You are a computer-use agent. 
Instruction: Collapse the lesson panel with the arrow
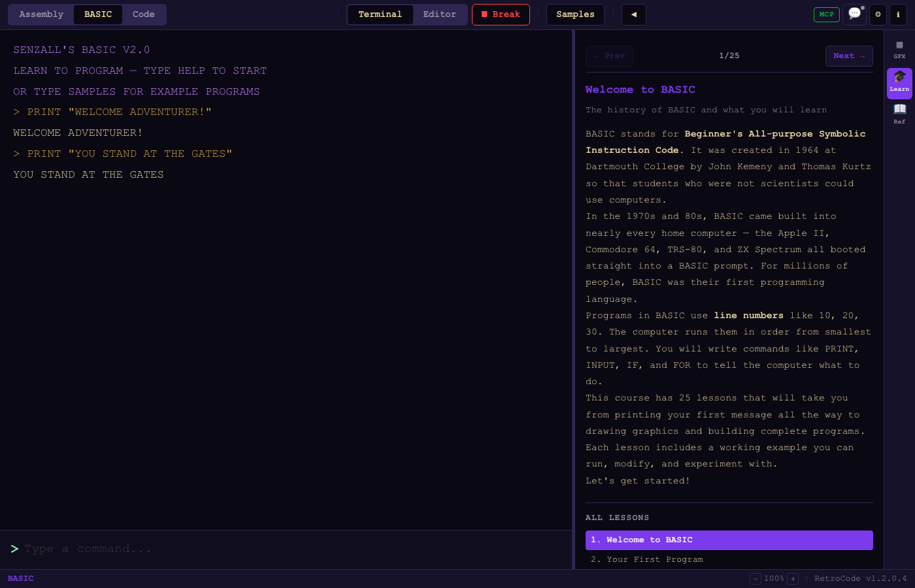(x=633, y=14)
